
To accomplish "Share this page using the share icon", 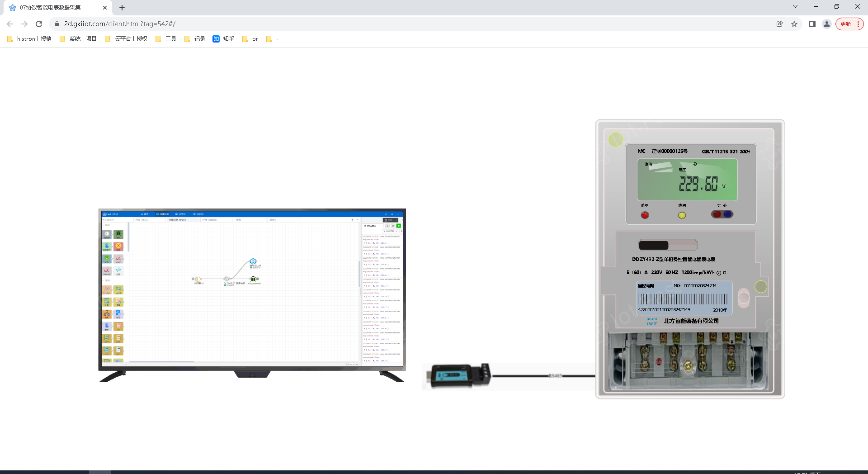I will point(780,24).
